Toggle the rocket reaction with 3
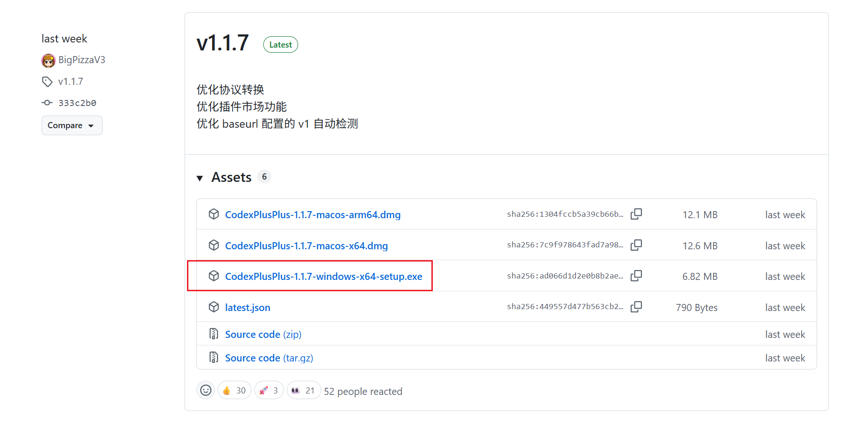This screenshot has width=868, height=426. point(269,391)
